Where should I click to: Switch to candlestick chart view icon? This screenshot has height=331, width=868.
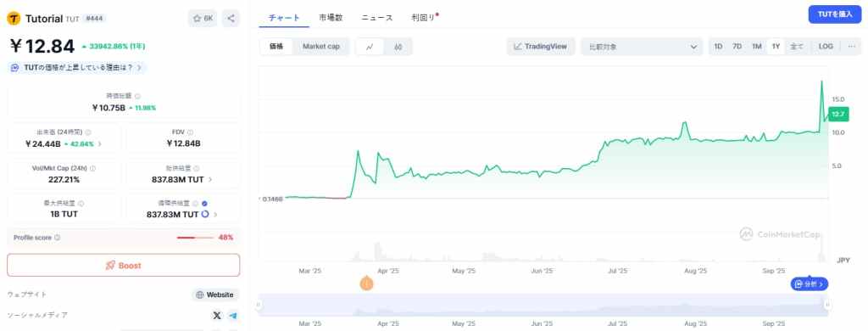(x=398, y=47)
